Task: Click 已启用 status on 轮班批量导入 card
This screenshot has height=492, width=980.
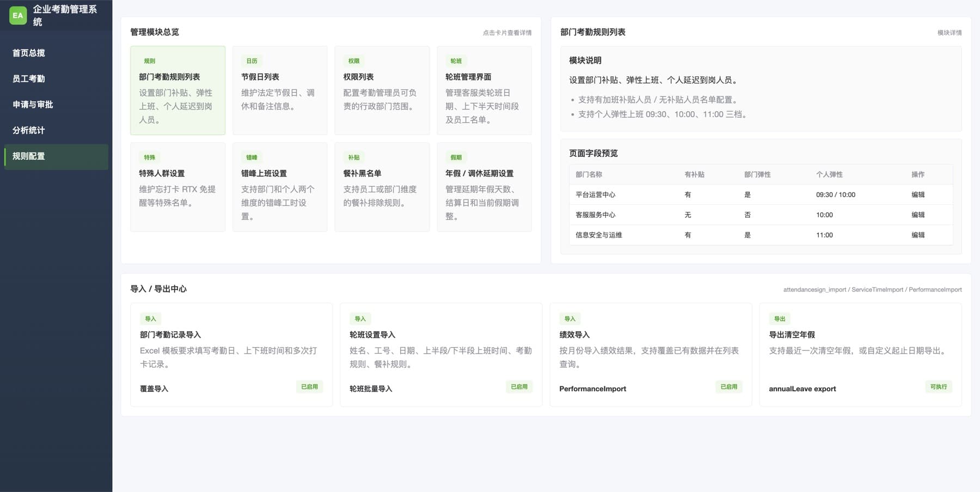Action: point(519,387)
